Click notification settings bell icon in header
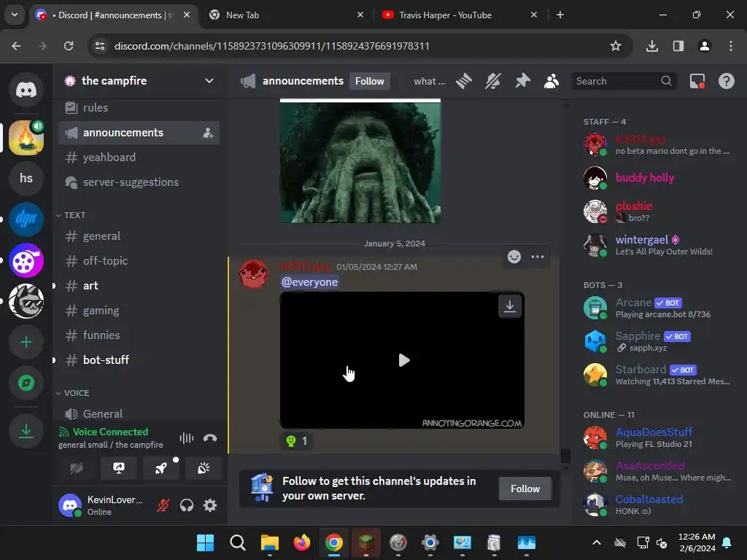The width and height of the screenshot is (747, 560). (x=493, y=81)
